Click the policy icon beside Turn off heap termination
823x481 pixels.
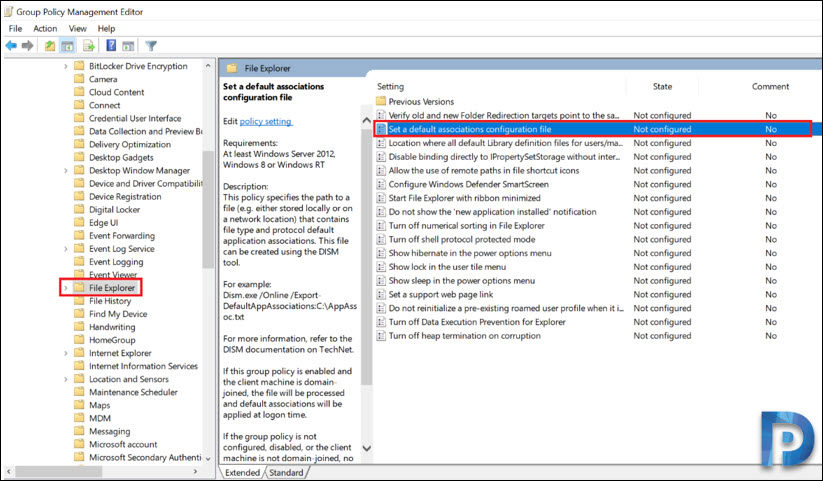pyautogui.click(x=381, y=336)
